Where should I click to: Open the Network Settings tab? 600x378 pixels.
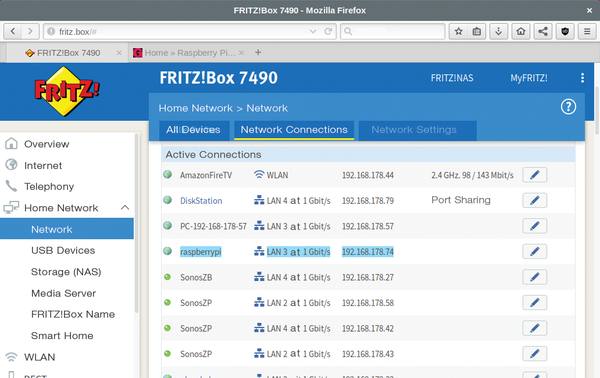(x=417, y=130)
